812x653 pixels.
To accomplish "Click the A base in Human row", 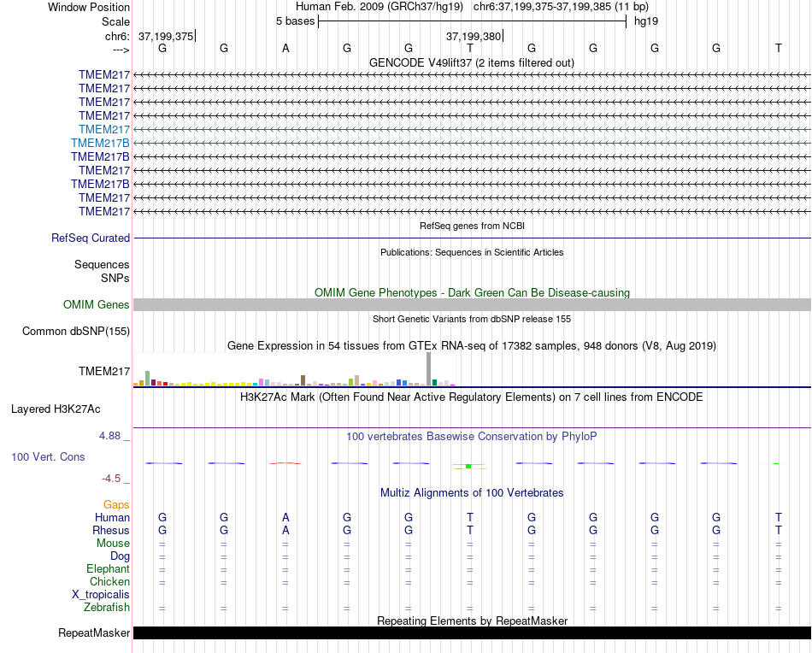I will pyautogui.click(x=285, y=517).
